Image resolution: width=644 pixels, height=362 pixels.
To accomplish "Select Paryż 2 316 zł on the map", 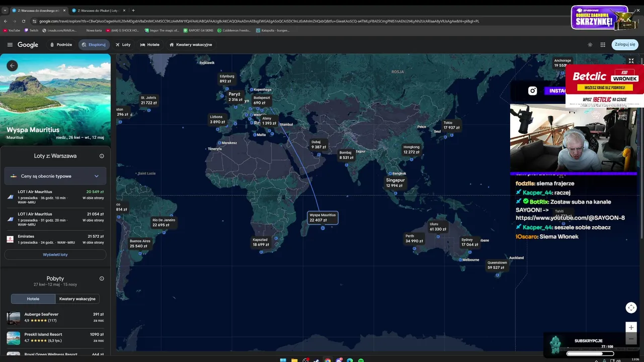I will pos(235,97).
